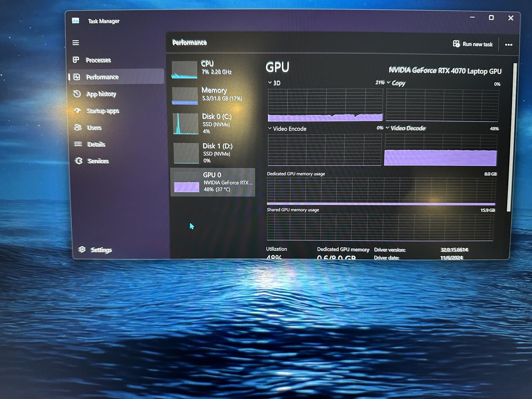Click the 15.9 GB shared memory scale value
This screenshot has height=399, width=532.
pos(487,210)
